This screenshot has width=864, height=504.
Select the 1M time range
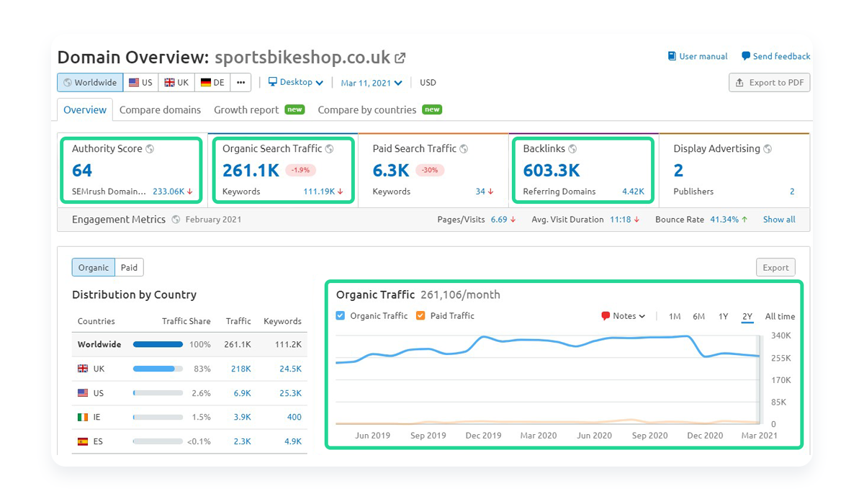[675, 317]
